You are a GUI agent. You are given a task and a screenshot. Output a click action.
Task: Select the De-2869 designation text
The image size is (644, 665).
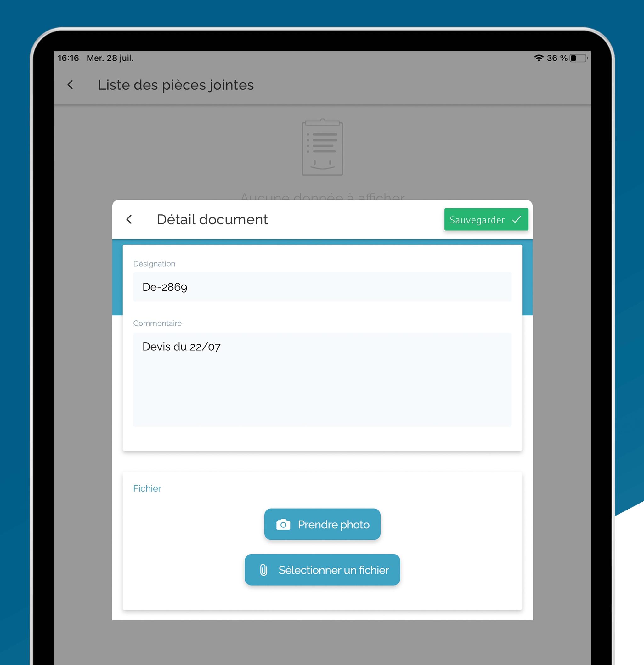click(165, 287)
